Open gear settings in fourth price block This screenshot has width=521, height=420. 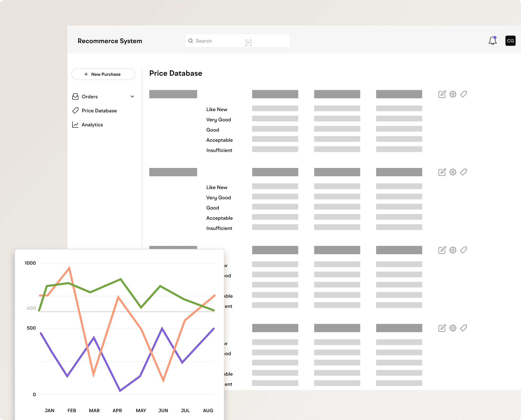(x=453, y=328)
